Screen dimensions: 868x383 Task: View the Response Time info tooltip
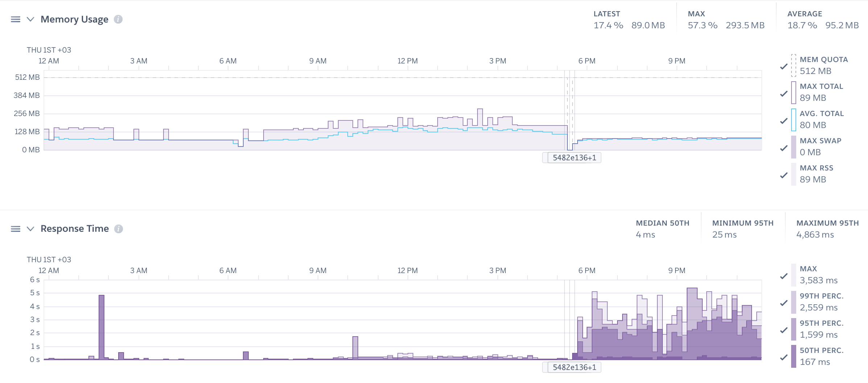tap(119, 229)
